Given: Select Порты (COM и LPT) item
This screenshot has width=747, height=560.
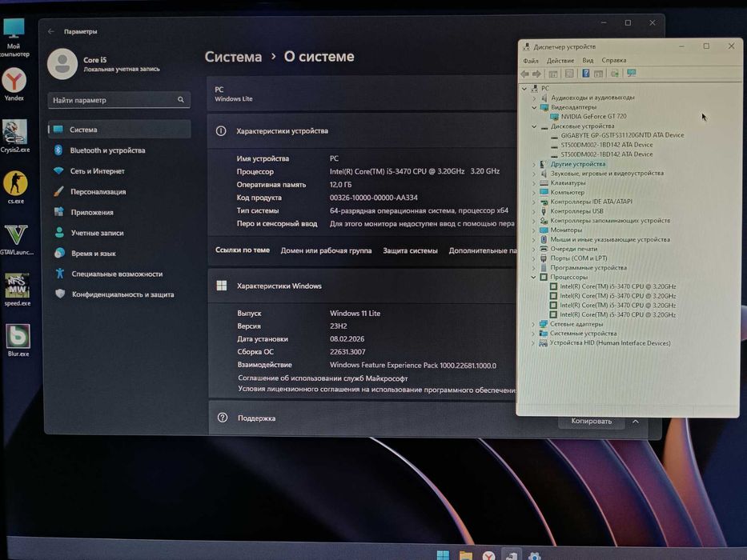Looking at the screenshot, I should tap(578, 258).
